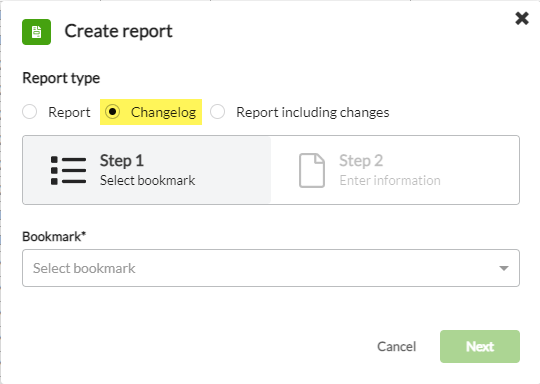
Task: Click the Changelog label text
Action: (163, 112)
